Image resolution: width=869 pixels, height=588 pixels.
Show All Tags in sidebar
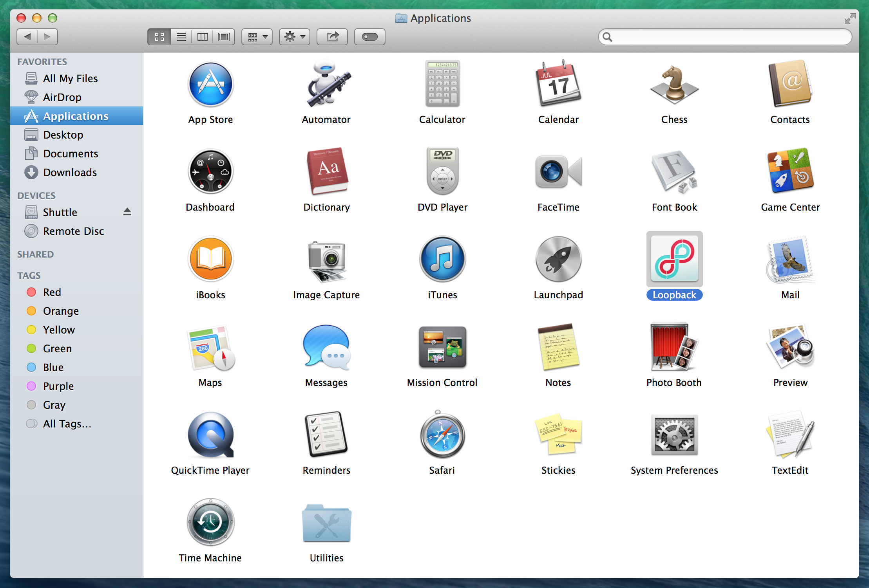click(77, 424)
